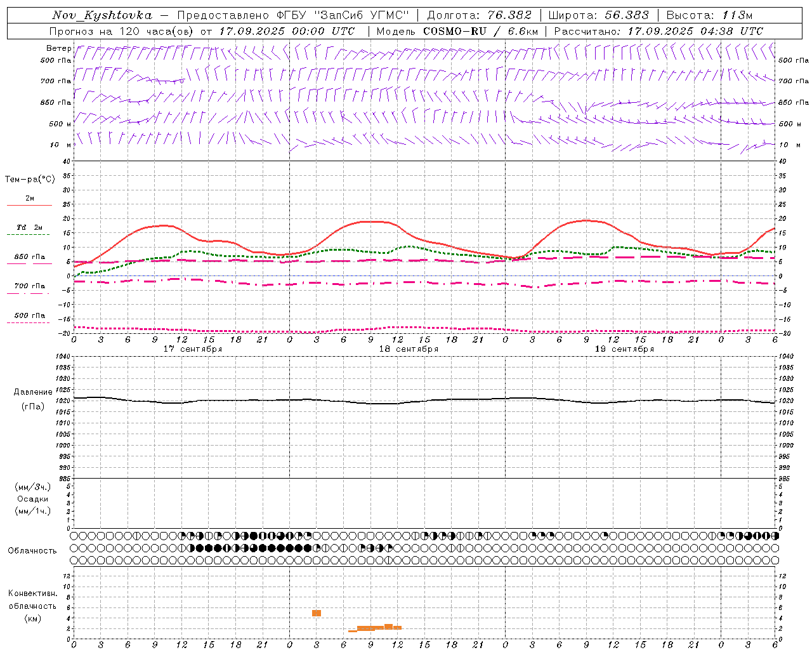The image size is (812, 650).
Task: Click the (мм/1ч.) precipitation unit label
Action: (x=33, y=511)
